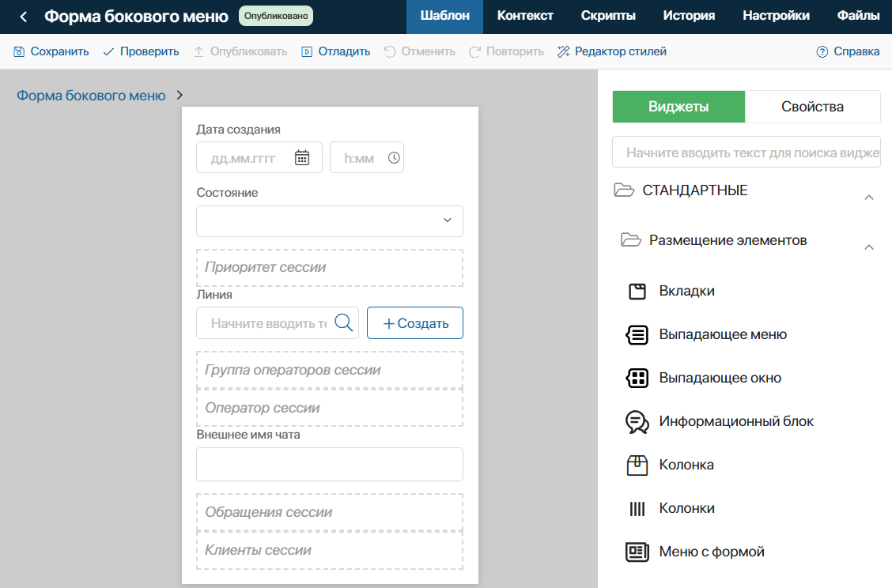
Task: Click the Help question mark icon
Action: (822, 51)
